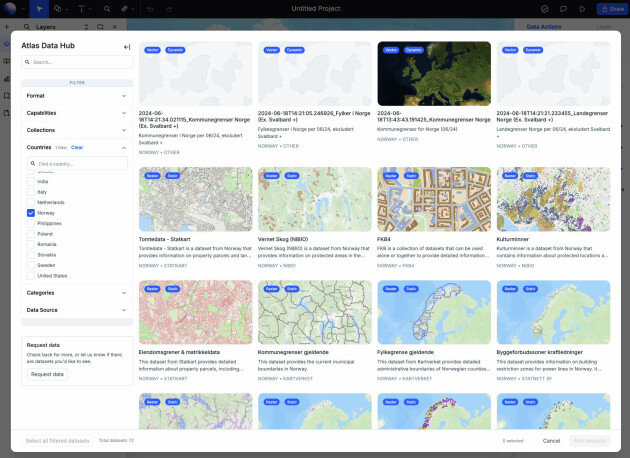Click the redo arrow in the top toolbar
Viewport: 630px width, 458px height.
pyautogui.click(x=169, y=9)
